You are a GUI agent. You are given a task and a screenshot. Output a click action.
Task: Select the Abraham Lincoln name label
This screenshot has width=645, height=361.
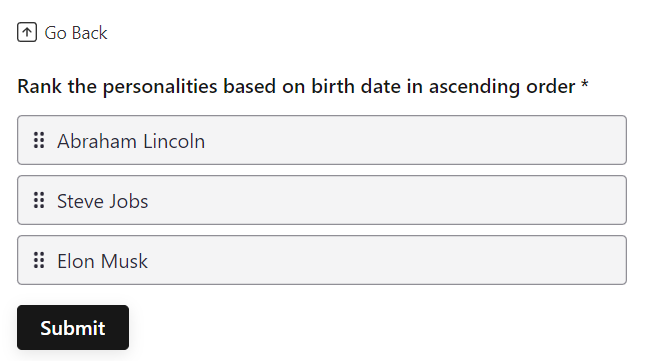[x=131, y=141]
